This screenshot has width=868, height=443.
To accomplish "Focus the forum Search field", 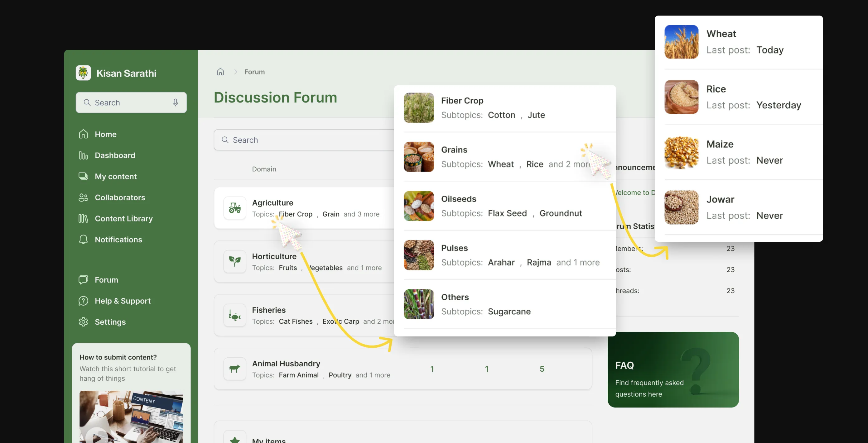I will [x=304, y=140].
